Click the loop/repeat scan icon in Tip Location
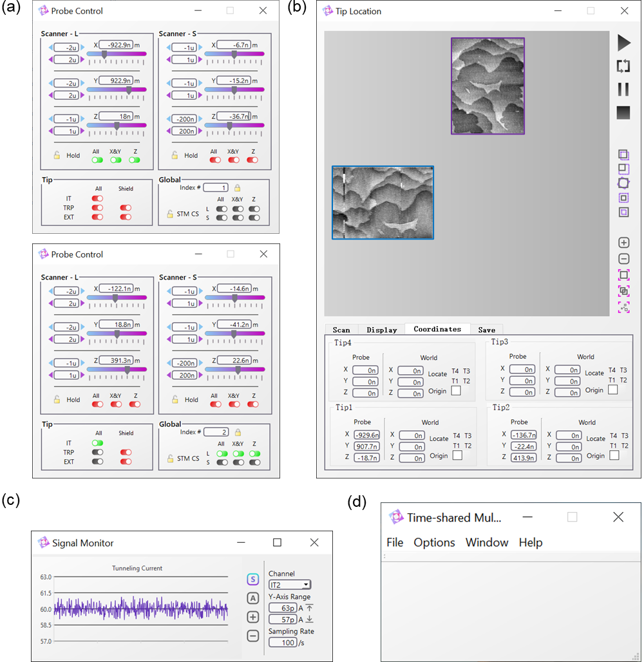Image resolution: width=644 pixels, height=662 pixels. pos(623,66)
